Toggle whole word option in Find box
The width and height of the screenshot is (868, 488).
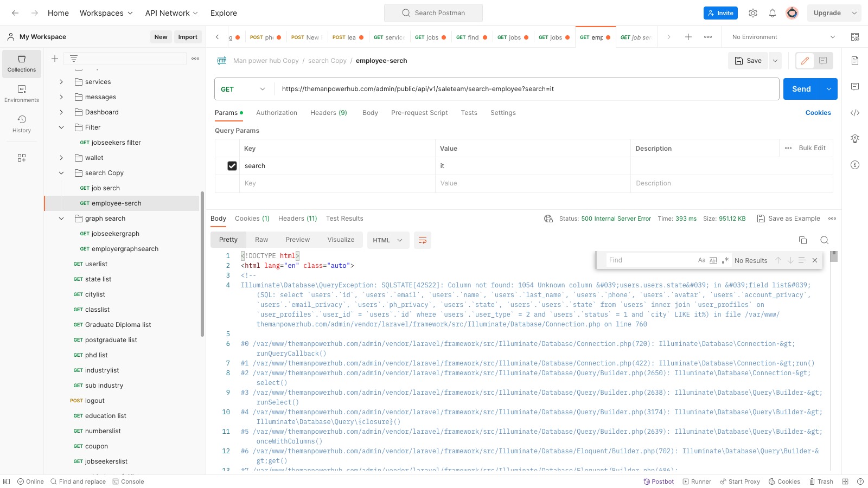713,260
